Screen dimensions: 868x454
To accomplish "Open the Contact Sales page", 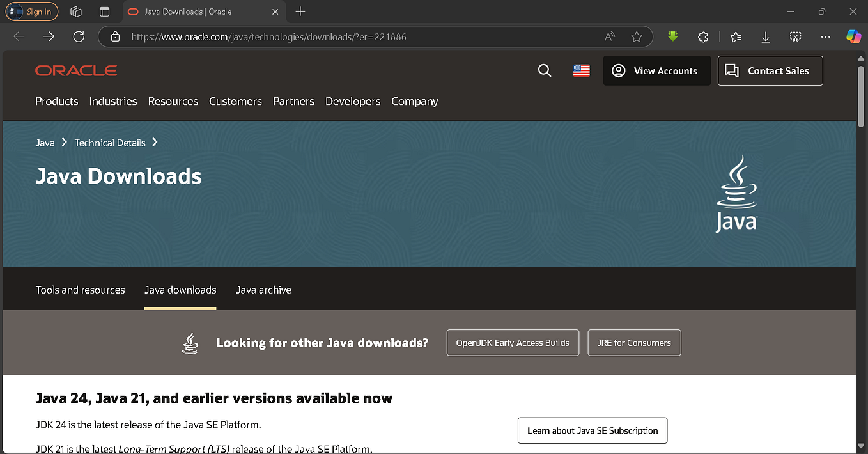I will pyautogui.click(x=770, y=70).
